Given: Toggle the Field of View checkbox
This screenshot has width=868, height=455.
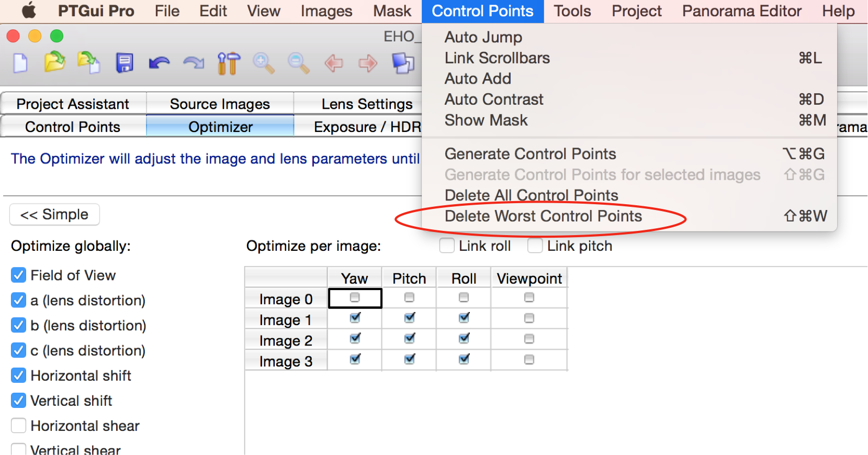Looking at the screenshot, I should [x=18, y=275].
